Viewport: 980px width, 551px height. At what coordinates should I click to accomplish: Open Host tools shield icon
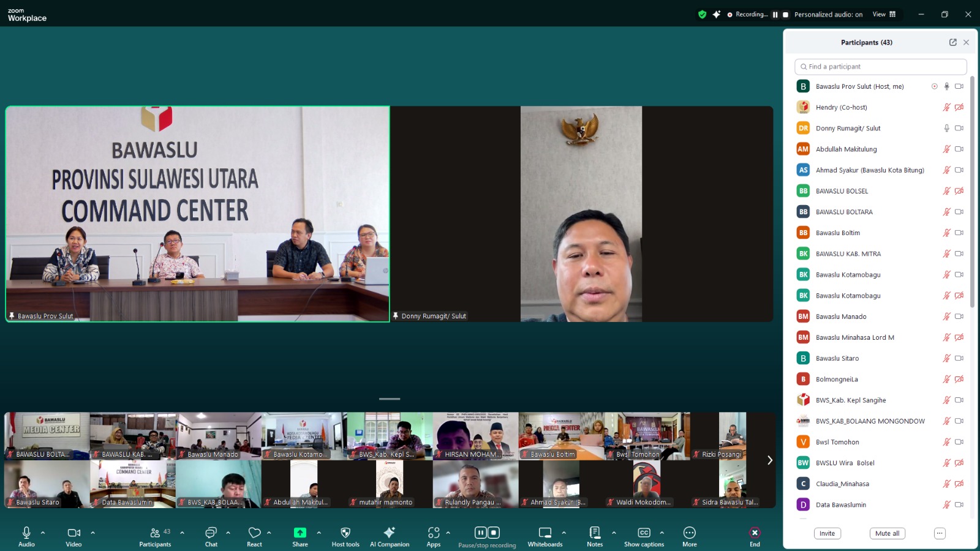(345, 533)
